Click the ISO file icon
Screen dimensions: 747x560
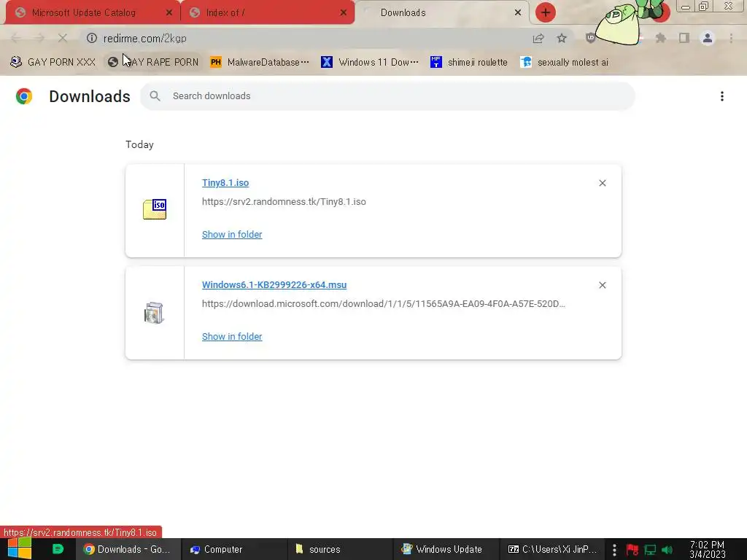155,209
